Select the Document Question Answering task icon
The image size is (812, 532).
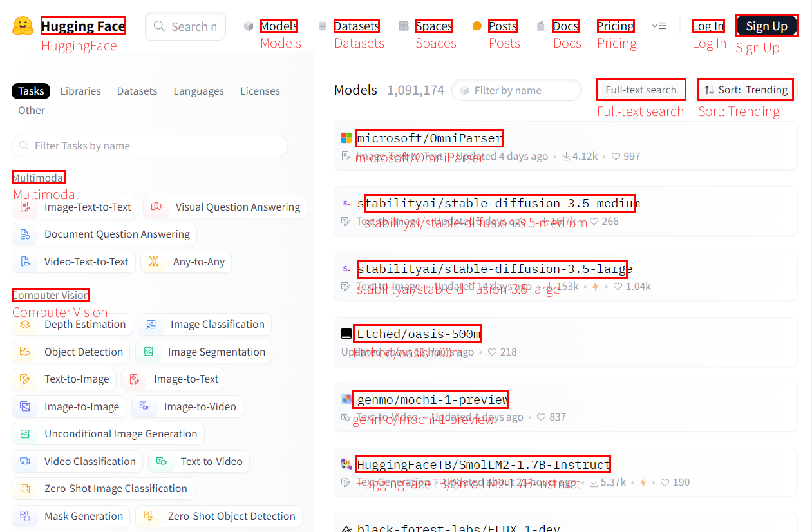[26, 234]
